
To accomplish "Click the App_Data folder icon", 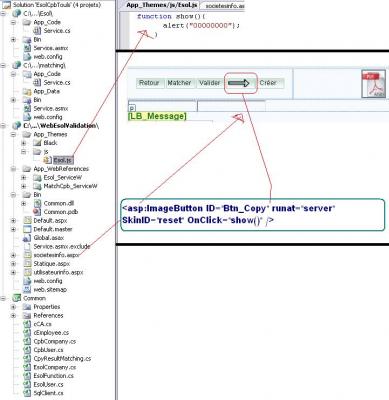I will pos(27,91).
